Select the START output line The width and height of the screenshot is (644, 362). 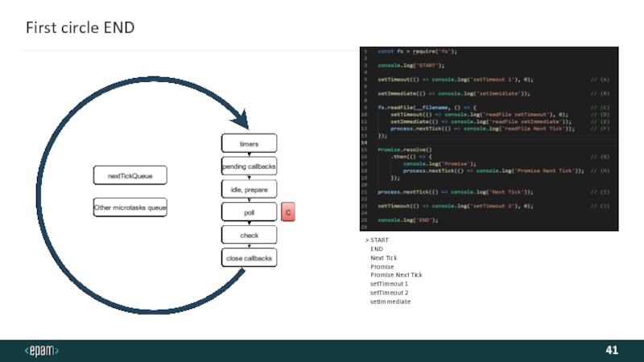click(x=379, y=241)
